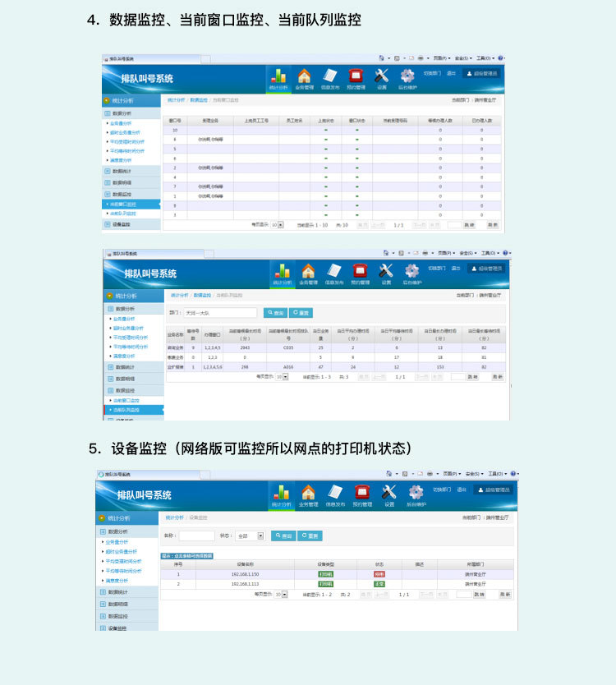Viewport: 616px width, 685px height.
Task: Click 名称 input field in bottom screenshot
Action: [197, 536]
